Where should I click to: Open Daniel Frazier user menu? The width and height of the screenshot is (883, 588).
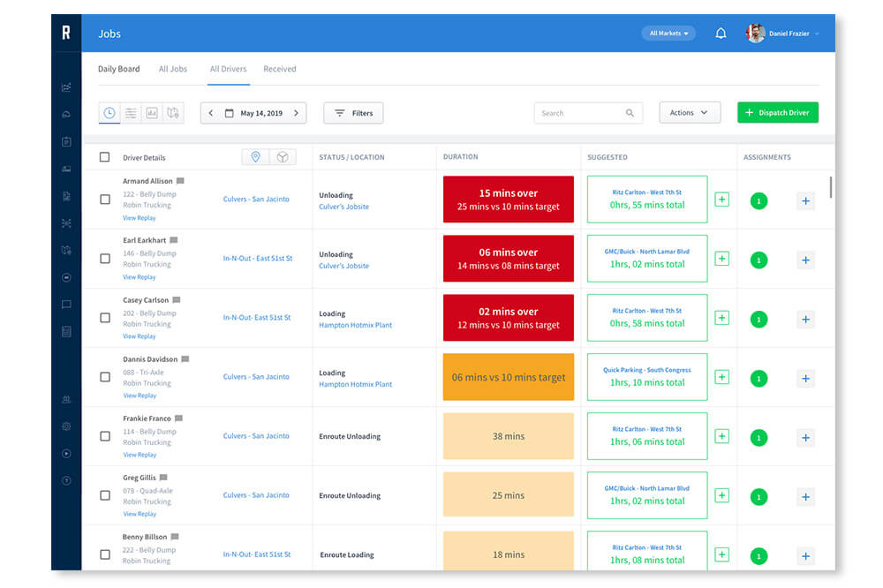point(782,34)
